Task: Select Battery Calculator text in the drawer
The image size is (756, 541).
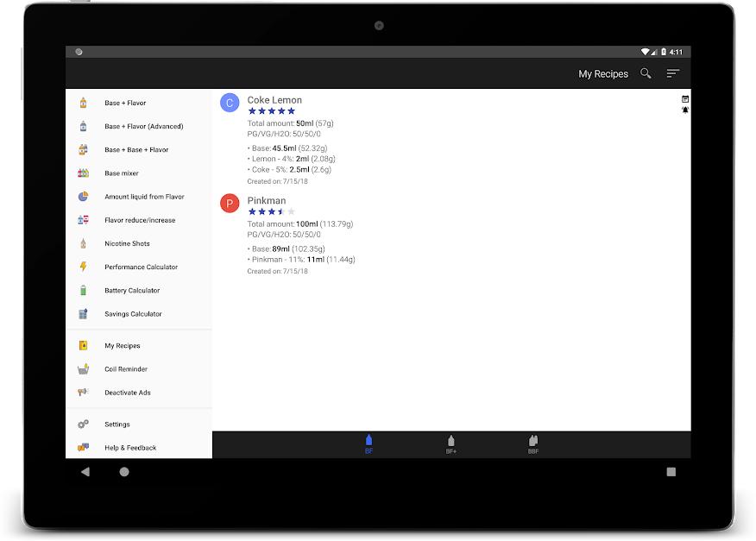Action: click(132, 290)
